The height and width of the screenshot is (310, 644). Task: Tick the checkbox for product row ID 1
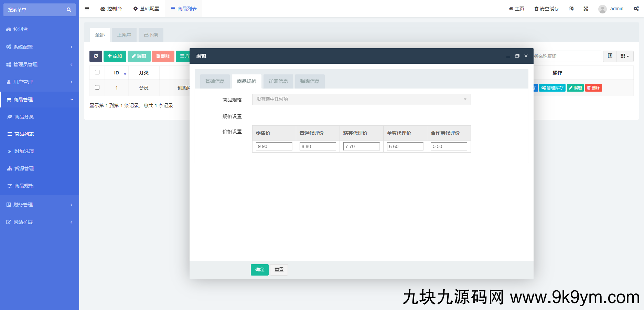coord(97,88)
